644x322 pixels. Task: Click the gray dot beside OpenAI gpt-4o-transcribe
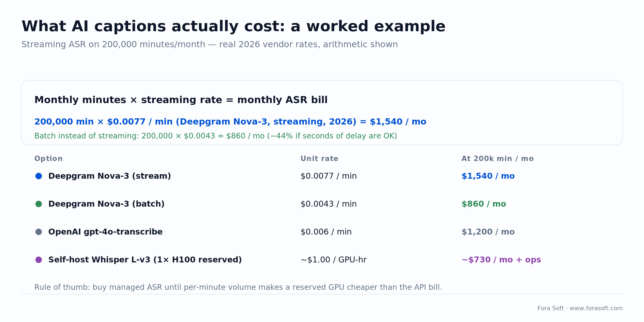(x=39, y=232)
